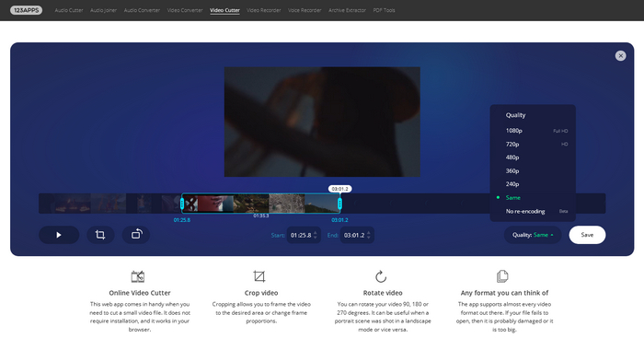Screen dimensions: 644x338
Task: Click the Any format documents icon
Action: (502, 276)
